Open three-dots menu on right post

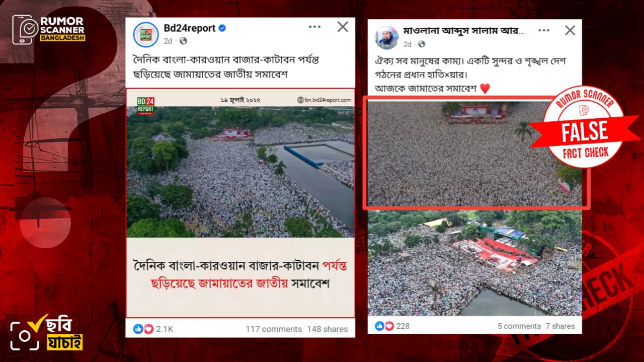(x=544, y=30)
